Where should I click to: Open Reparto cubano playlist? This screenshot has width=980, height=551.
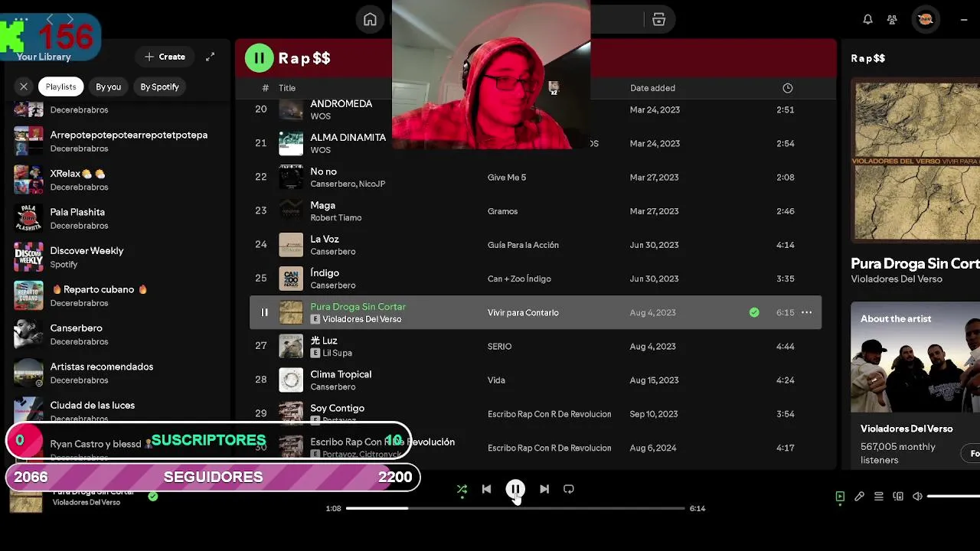point(116,295)
